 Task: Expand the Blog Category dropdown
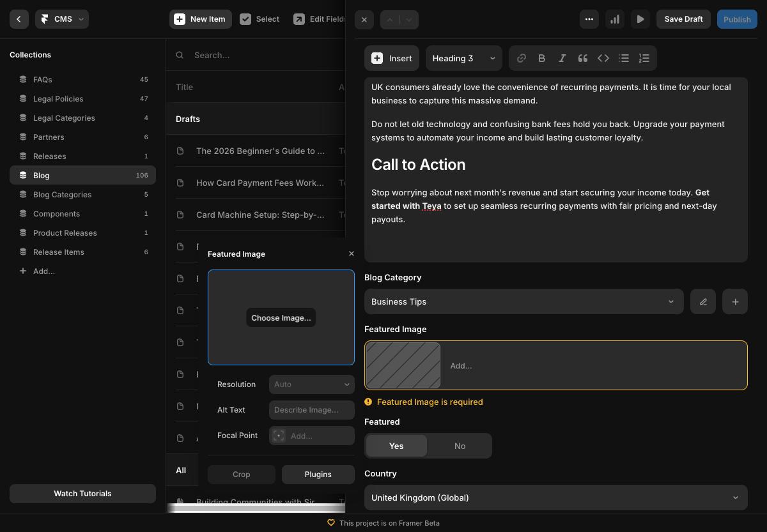(523, 301)
